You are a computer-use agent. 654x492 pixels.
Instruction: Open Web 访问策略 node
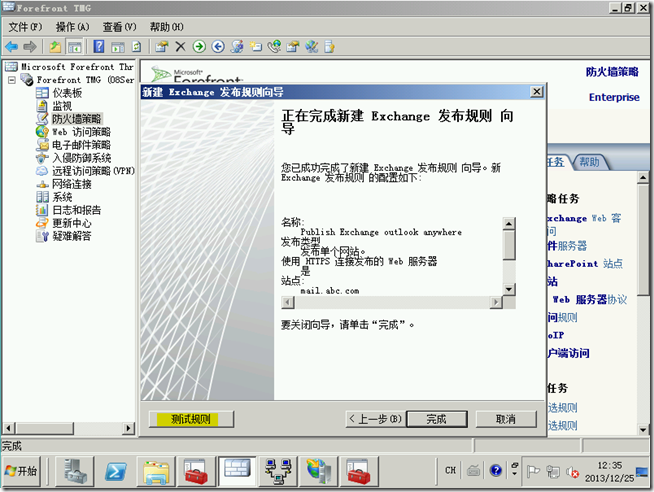(81, 132)
